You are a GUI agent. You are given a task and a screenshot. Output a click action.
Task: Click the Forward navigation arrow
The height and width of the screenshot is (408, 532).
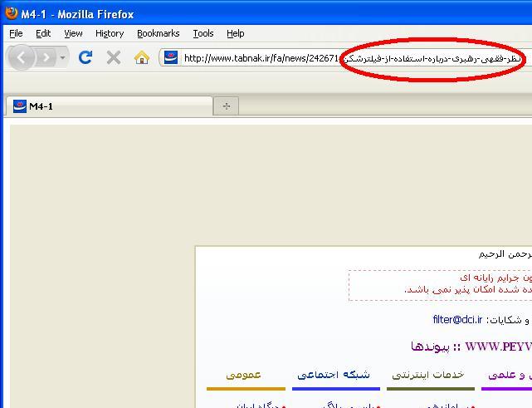pyautogui.click(x=45, y=58)
